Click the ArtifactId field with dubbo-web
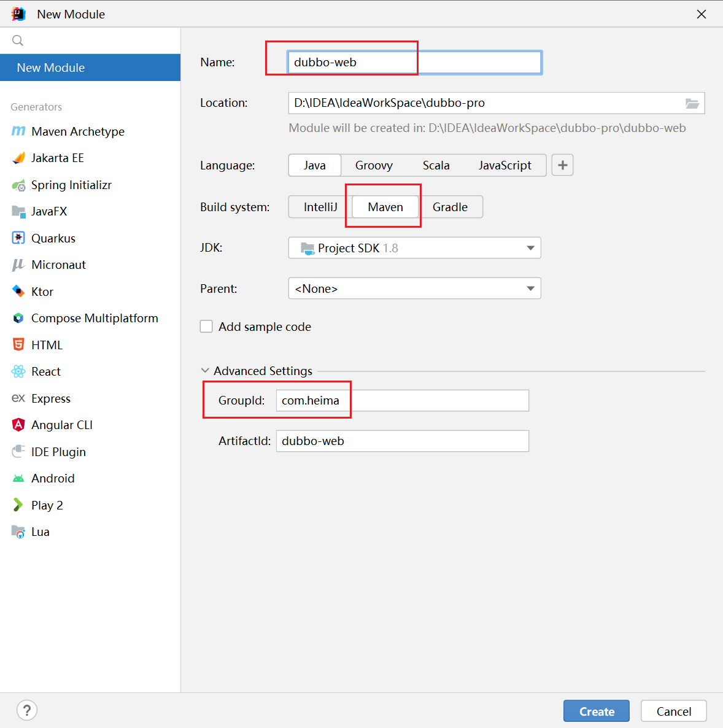Screen dimensions: 723x728 click(403, 441)
